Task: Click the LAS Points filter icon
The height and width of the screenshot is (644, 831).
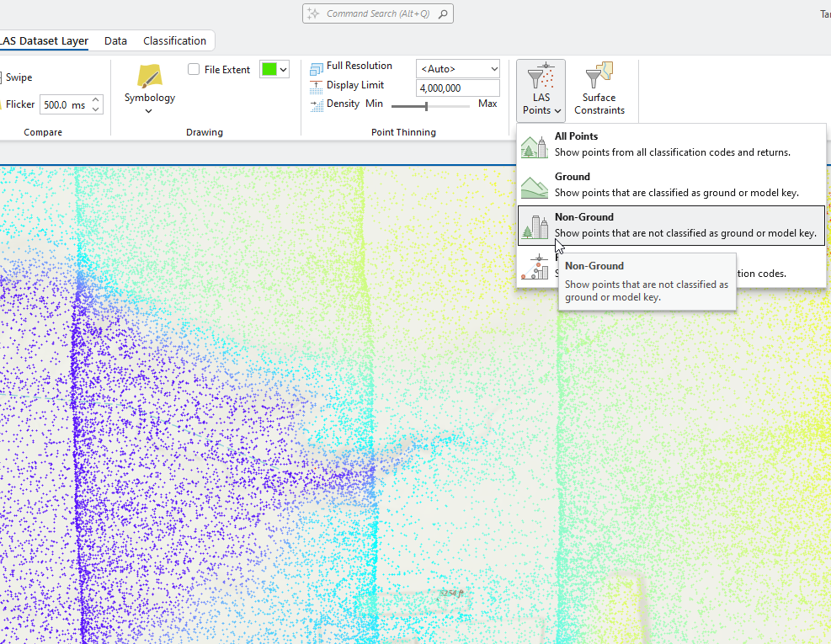Action: point(541,78)
